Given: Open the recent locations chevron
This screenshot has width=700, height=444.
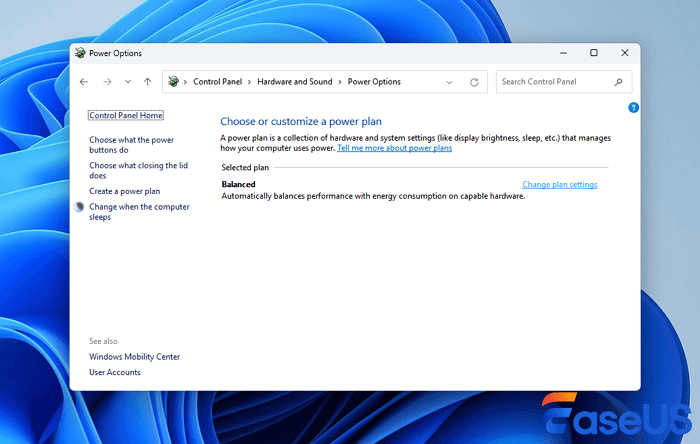Looking at the screenshot, I should pos(128,82).
